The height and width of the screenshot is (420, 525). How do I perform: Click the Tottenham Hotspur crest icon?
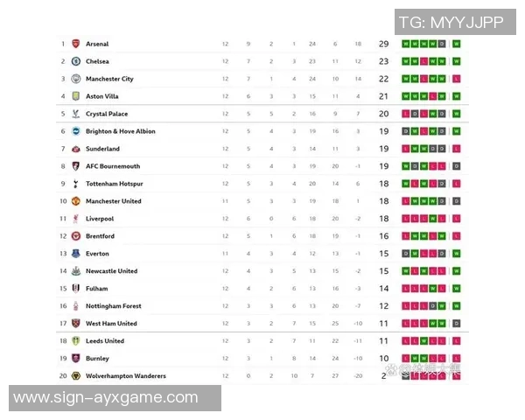coord(76,184)
